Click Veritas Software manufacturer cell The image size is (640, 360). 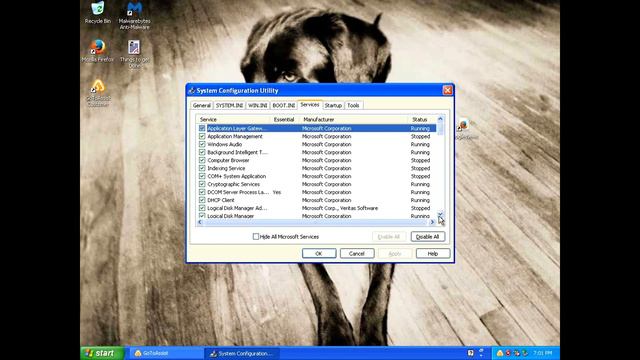tap(340, 208)
